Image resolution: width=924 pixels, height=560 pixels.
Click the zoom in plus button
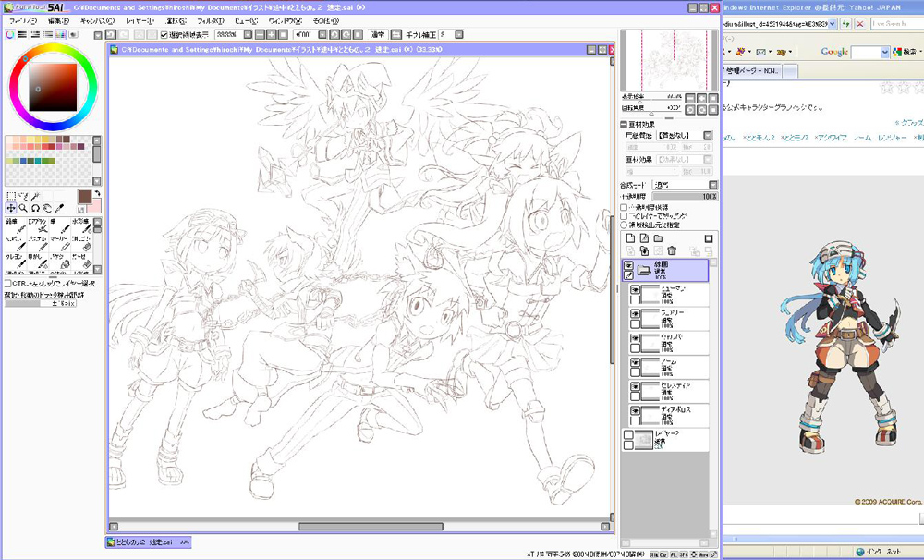tap(272, 35)
